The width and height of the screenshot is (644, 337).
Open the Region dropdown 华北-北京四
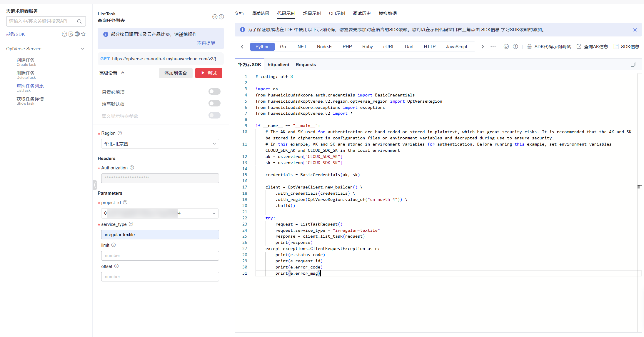(160, 144)
